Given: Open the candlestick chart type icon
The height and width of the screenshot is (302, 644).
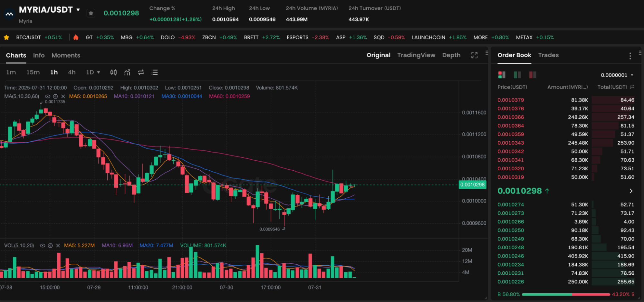Looking at the screenshot, I should (x=113, y=72).
